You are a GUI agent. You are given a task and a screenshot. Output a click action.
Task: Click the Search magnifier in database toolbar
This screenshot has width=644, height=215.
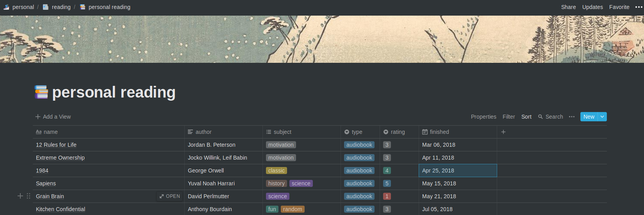(x=541, y=117)
